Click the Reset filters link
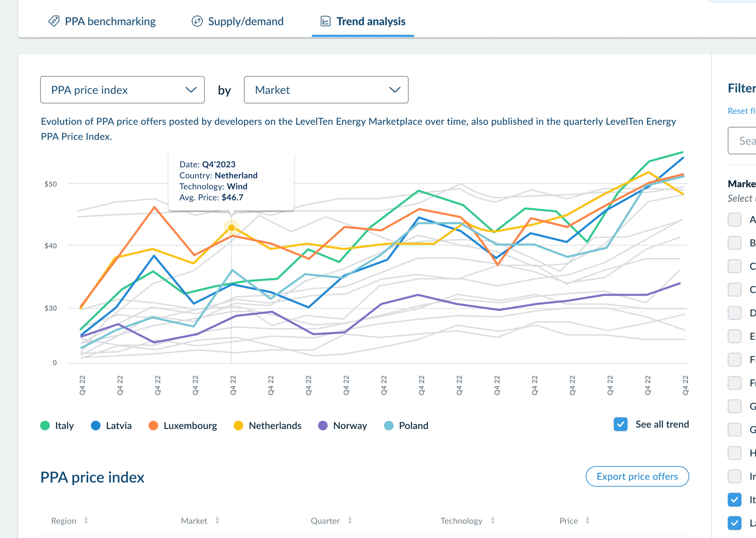This screenshot has height=538, width=756. pos(742,111)
